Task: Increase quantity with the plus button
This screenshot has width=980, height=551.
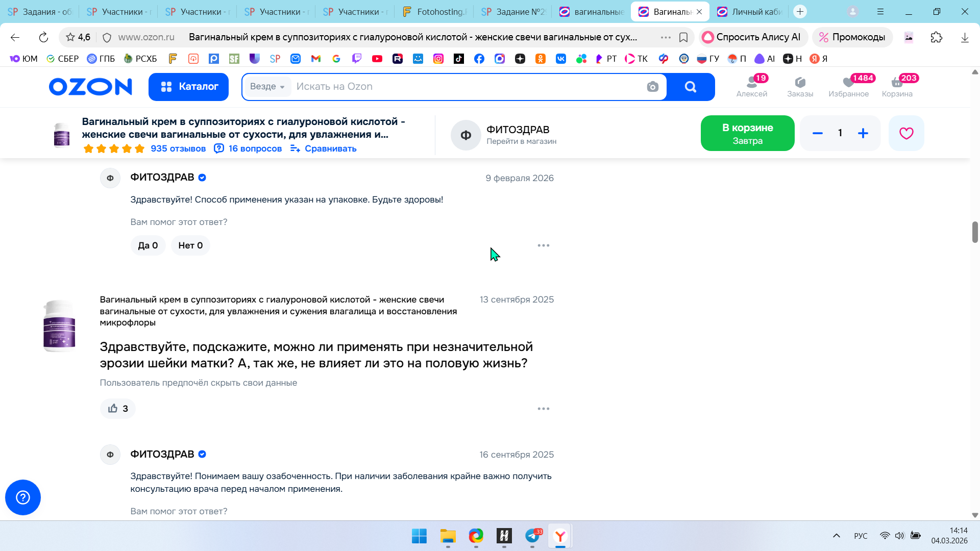Action: [863, 133]
